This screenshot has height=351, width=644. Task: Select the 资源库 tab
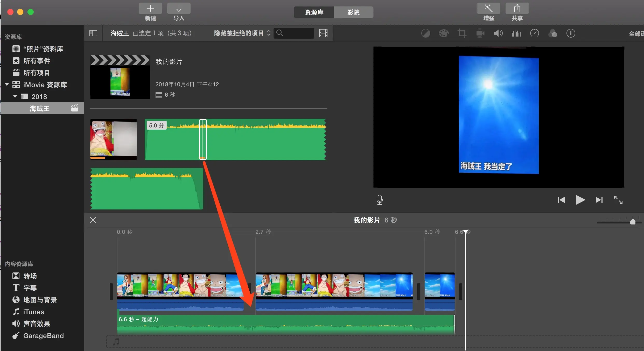click(x=314, y=12)
